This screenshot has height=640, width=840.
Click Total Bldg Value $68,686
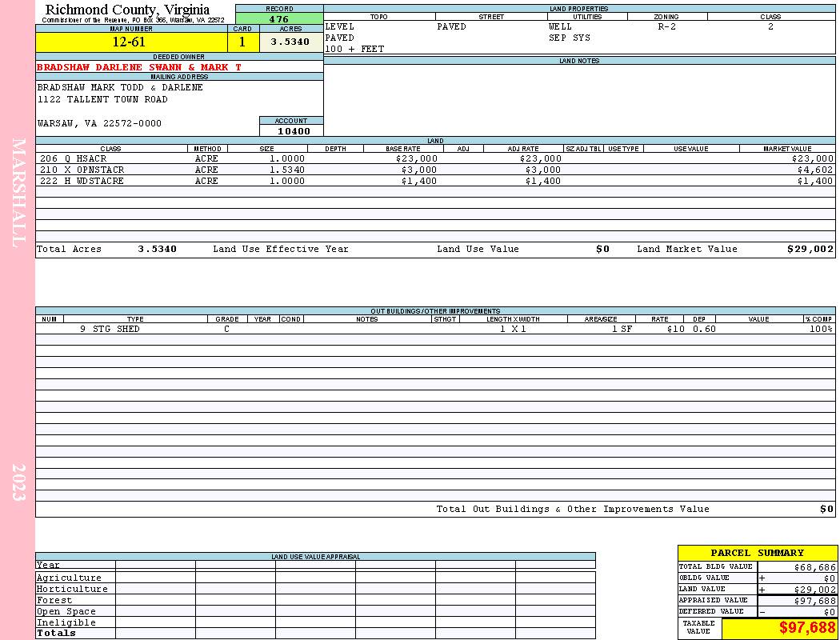pos(814,567)
